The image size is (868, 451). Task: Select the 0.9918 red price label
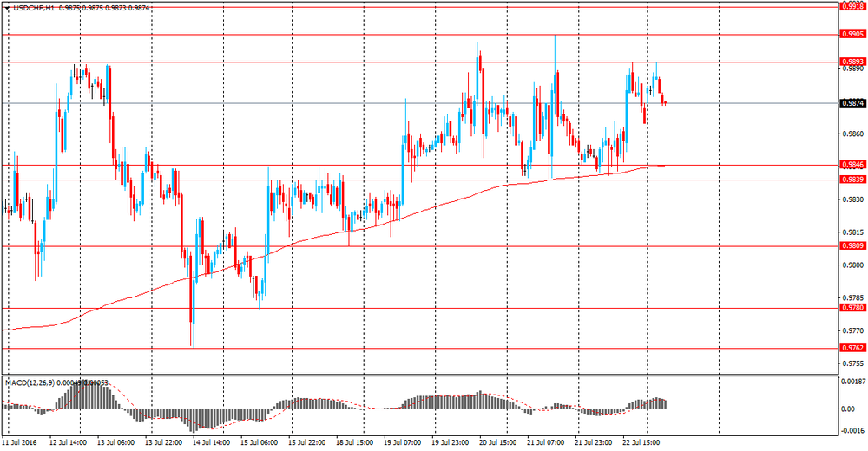(852, 7)
